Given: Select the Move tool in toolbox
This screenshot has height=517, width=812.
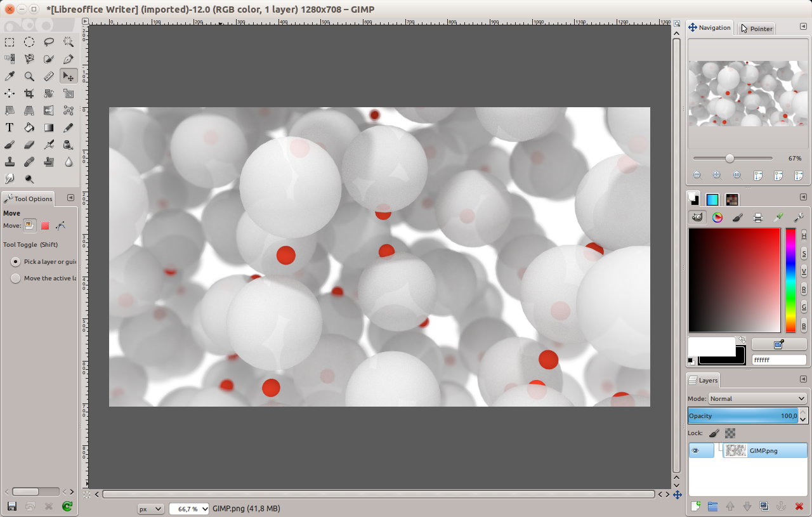Looking at the screenshot, I should click(69, 76).
